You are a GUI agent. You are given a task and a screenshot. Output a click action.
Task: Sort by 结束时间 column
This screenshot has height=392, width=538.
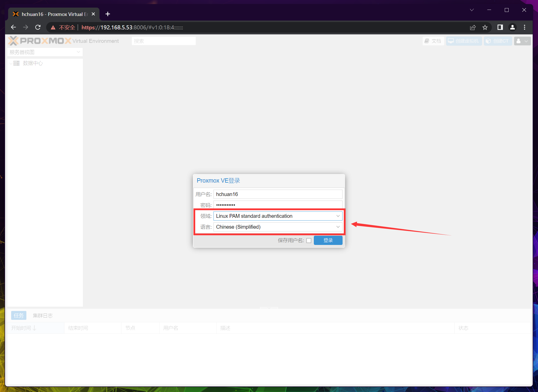(93, 328)
